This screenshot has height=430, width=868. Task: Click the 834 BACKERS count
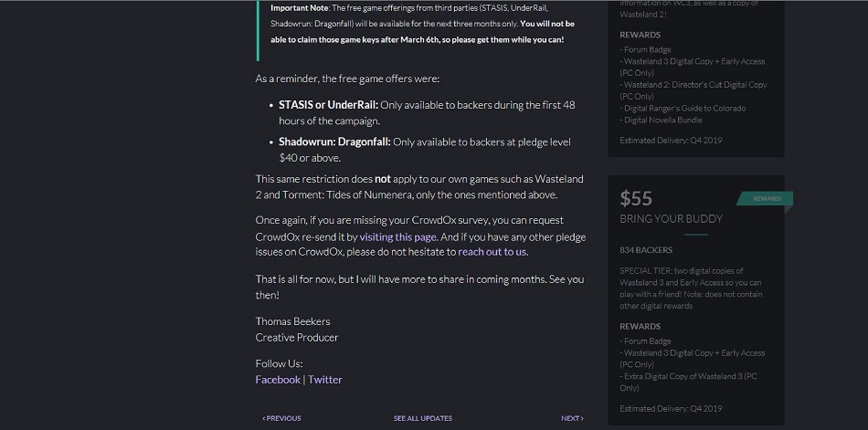(x=646, y=250)
